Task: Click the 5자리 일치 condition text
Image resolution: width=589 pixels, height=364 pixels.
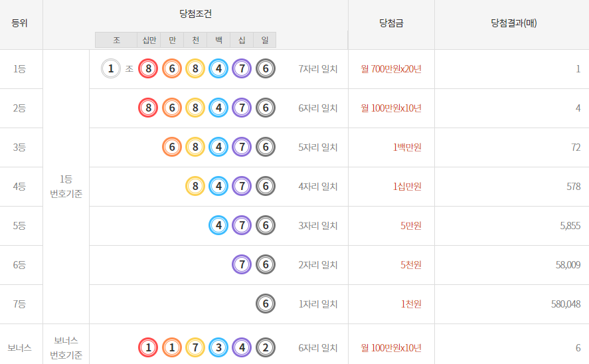Action: click(x=318, y=147)
